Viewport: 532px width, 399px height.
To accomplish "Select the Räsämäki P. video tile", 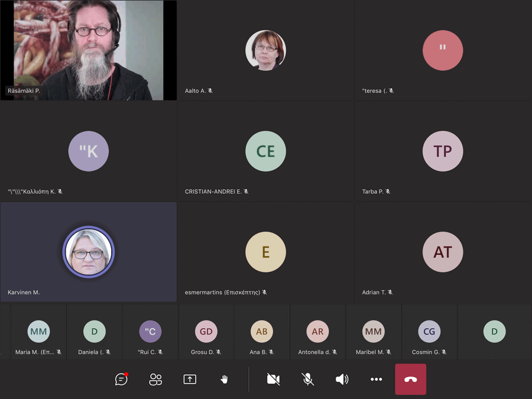I will click(89, 50).
